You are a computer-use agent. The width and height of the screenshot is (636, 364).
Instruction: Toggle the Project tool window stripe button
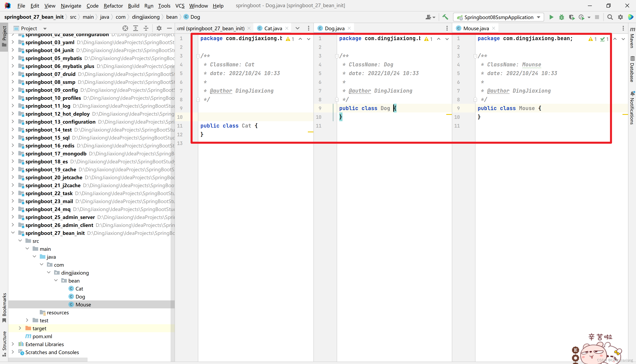[x=4, y=37]
